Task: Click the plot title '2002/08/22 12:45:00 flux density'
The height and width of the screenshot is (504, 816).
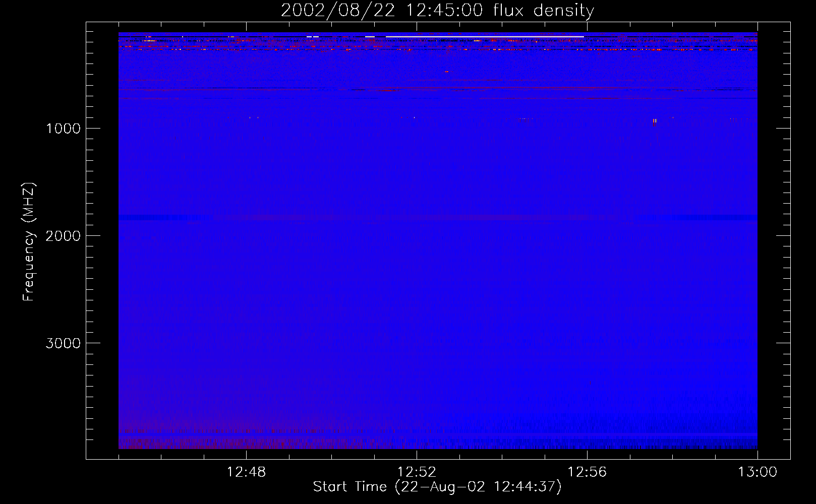Action: tap(437, 11)
